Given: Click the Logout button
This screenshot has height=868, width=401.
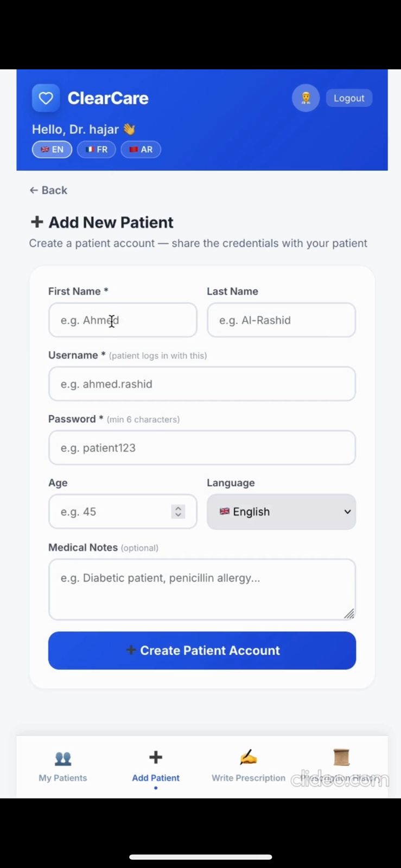Looking at the screenshot, I should [x=349, y=98].
